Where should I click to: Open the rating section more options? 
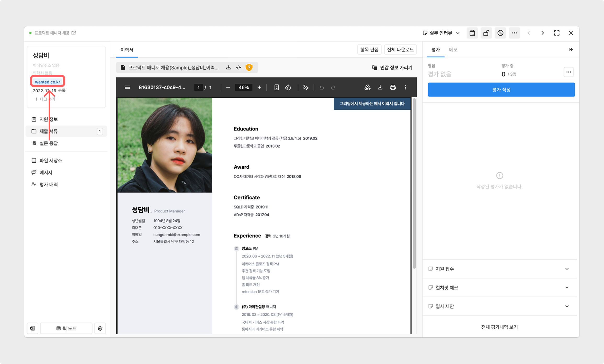pyautogui.click(x=569, y=72)
